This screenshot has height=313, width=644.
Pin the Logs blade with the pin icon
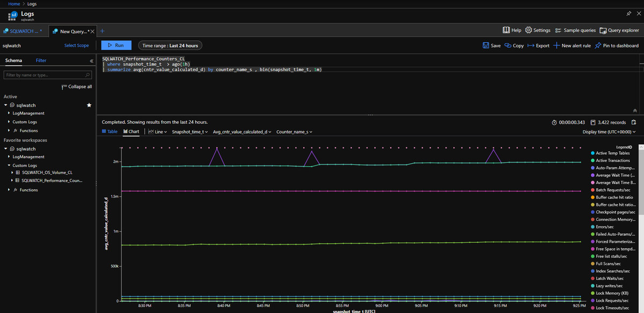629,13
